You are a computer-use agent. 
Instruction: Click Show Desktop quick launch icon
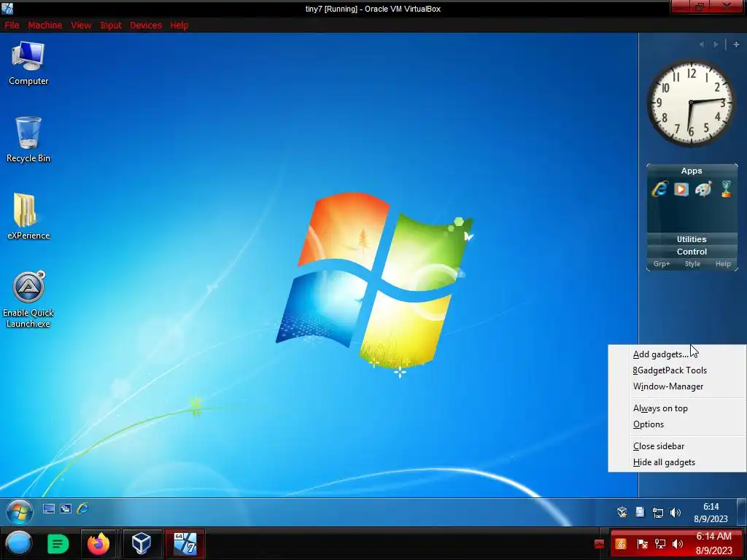click(x=49, y=508)
